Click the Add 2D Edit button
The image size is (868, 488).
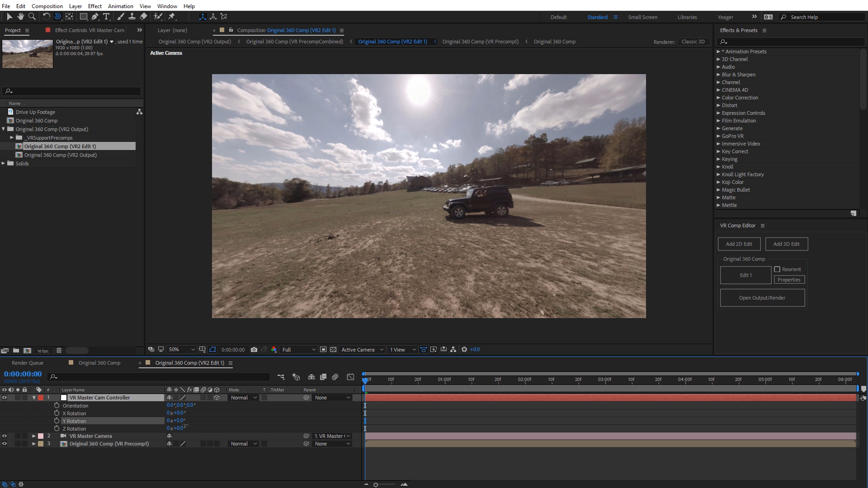[739, 244]
